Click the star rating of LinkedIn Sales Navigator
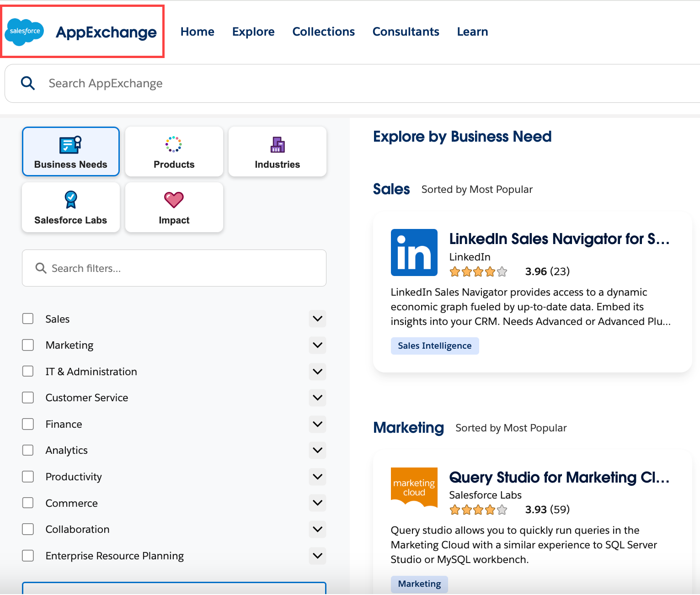Screen dimensions: 700x595 tap(479, 272)
